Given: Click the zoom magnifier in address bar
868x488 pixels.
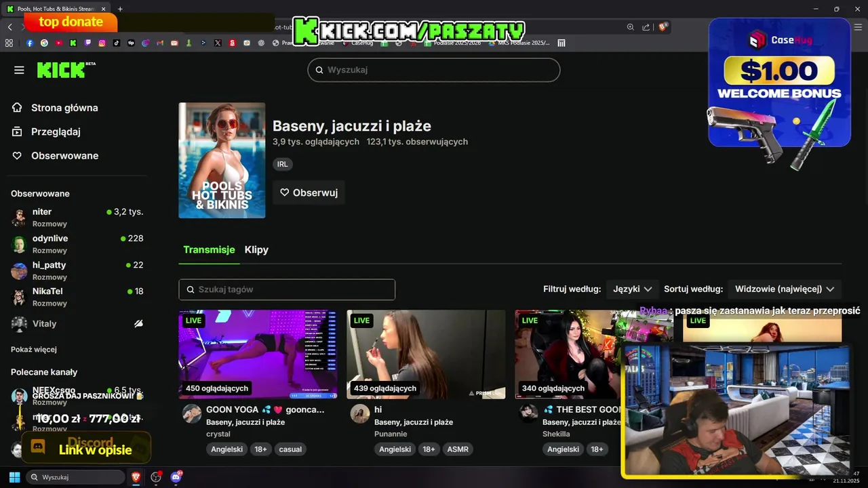Looking at the screenshot, I should (x=631, y=27).
